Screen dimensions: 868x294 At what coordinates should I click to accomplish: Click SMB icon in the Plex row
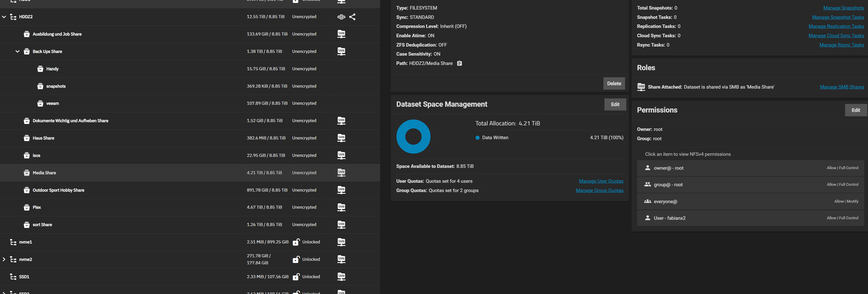pos(341,207)
